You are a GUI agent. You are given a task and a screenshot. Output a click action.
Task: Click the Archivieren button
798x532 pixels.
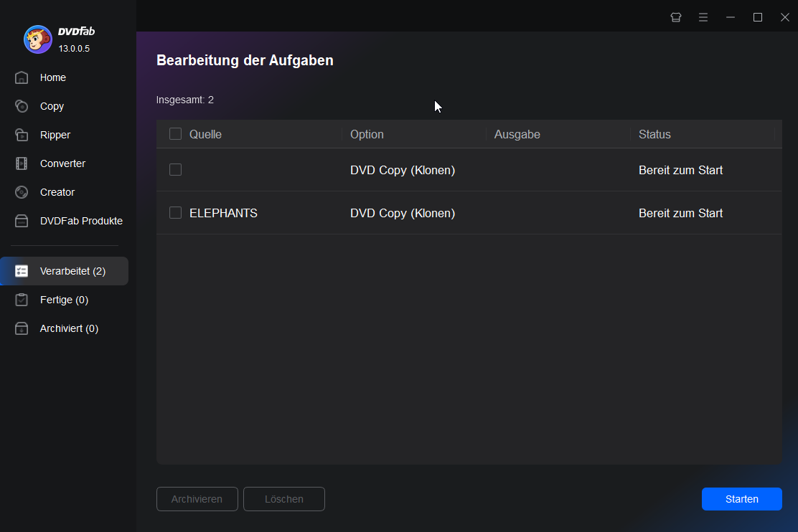coord(197,499)
